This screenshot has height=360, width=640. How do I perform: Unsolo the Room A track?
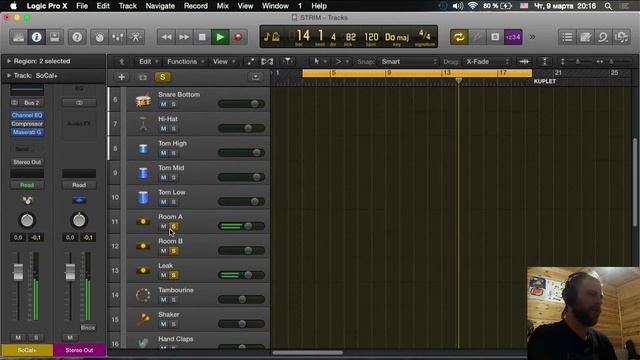173,227
